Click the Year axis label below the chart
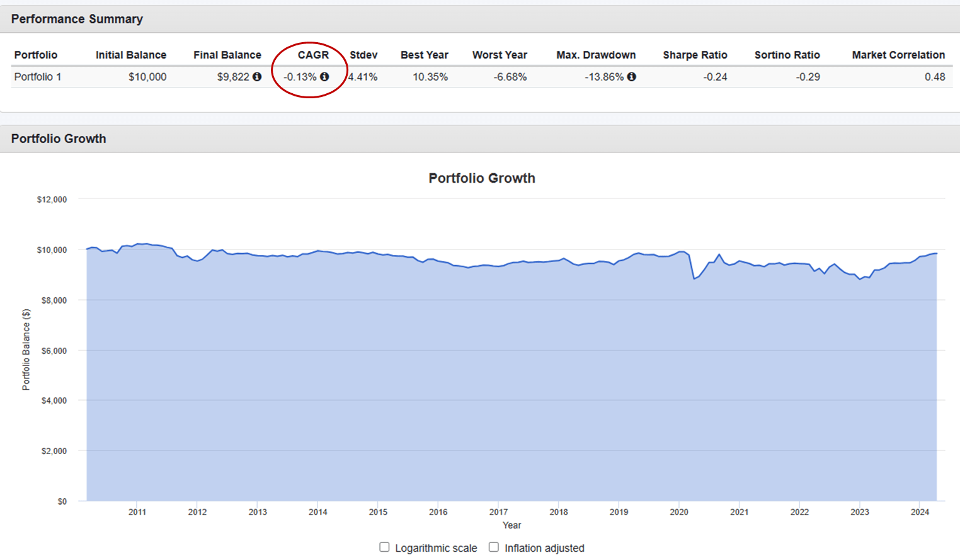This screenshot has width=960, height=560. (x=511, y=525)
